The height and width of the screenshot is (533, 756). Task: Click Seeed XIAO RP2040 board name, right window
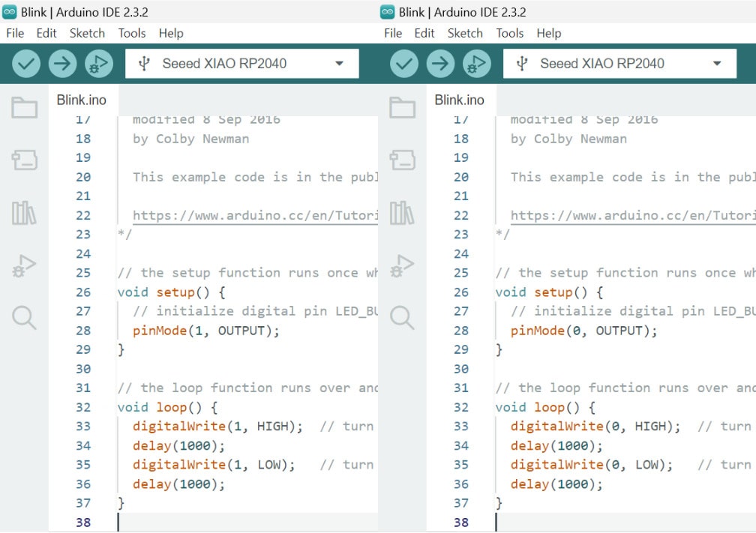(603, 64)
